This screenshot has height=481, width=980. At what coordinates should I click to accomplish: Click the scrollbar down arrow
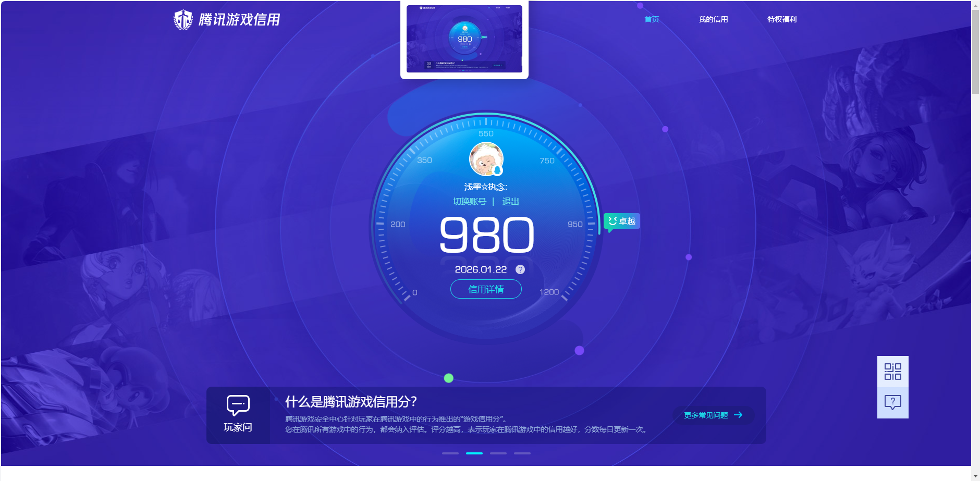pyautogui.click(x=976, y=475)
